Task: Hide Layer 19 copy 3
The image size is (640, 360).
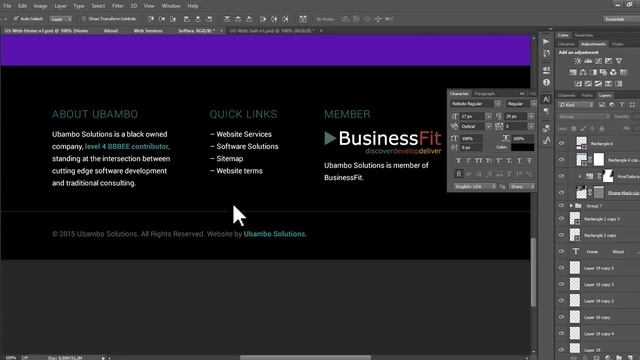Action: pyautogui.click(x=562, y=284)
